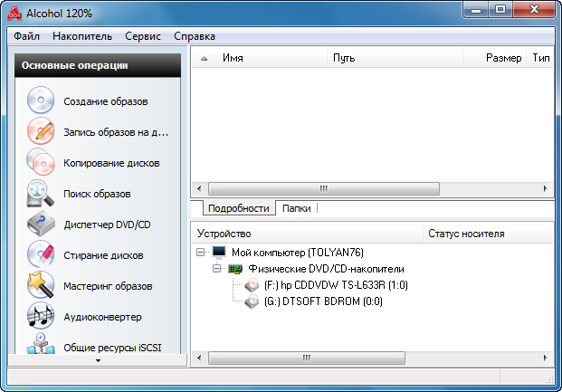Start Поиск образов
Screen dimensions: 562x392
(97, 194)
